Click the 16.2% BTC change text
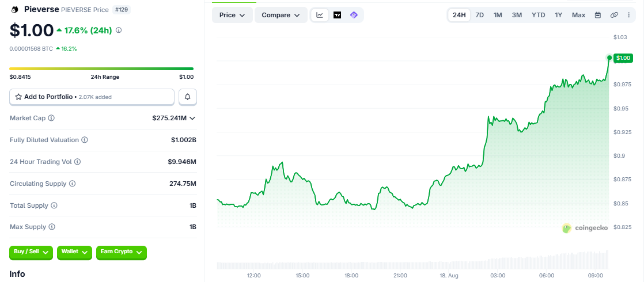This screenshot has height=282, width=644. pyautogui.click(x=69, y=48)
